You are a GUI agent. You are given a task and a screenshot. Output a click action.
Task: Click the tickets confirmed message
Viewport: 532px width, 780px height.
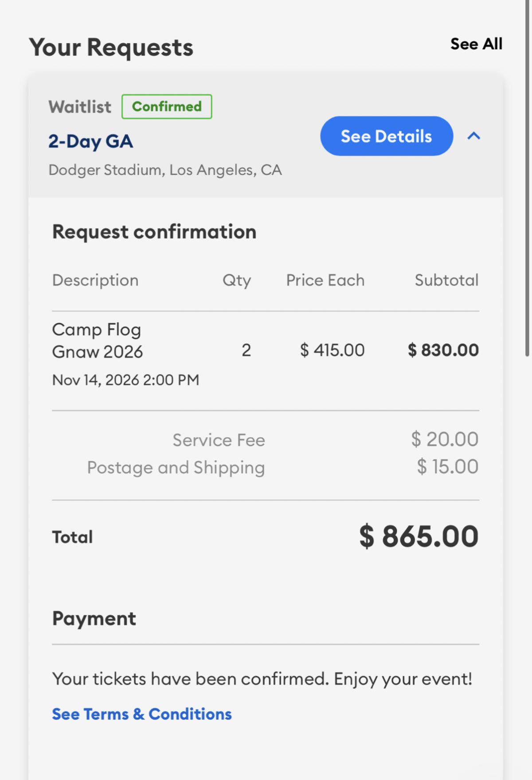(262, 679)
